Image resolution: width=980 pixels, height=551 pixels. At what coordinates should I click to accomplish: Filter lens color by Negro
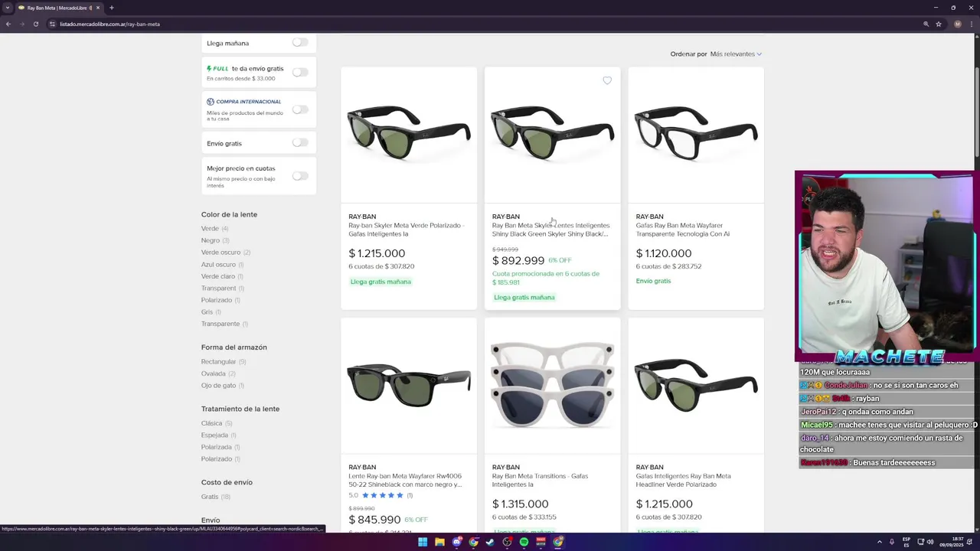(x=211, y=240)
